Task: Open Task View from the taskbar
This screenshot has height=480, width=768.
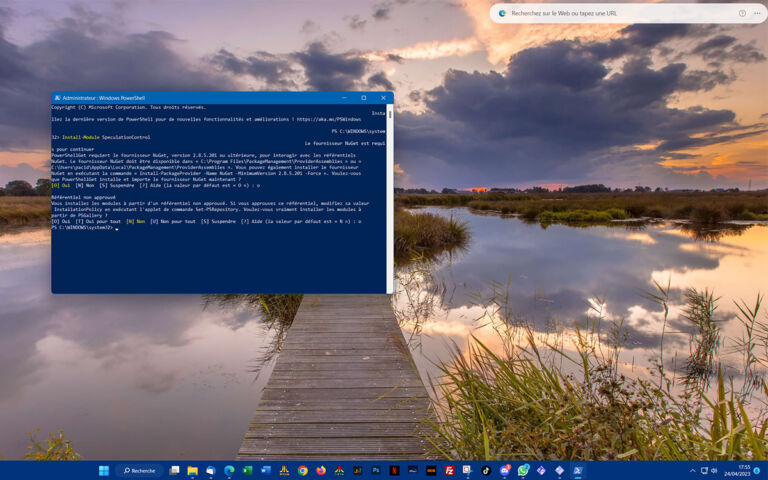Action: tap(174, 471)
